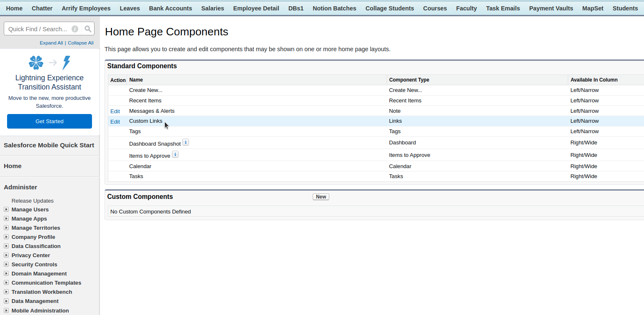
Task: Click Manage Users sidebar label
Action: point(30,209)
